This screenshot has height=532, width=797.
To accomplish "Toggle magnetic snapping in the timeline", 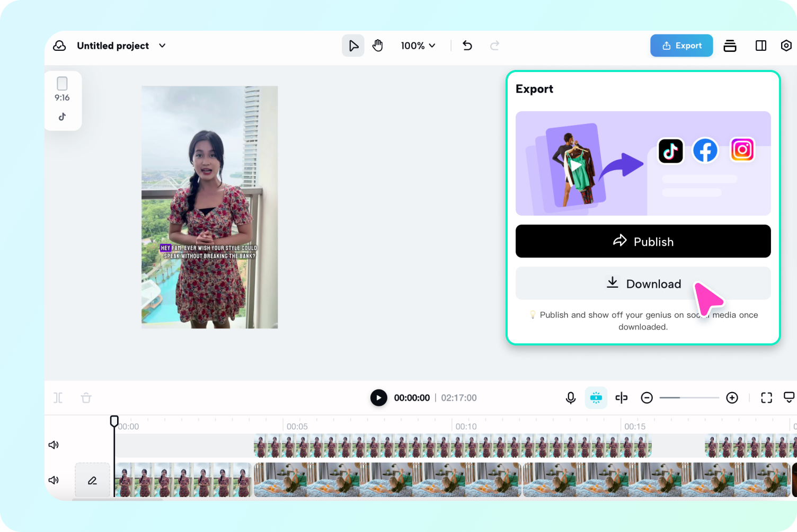I will pyautogui.click(x=596, y=397).
